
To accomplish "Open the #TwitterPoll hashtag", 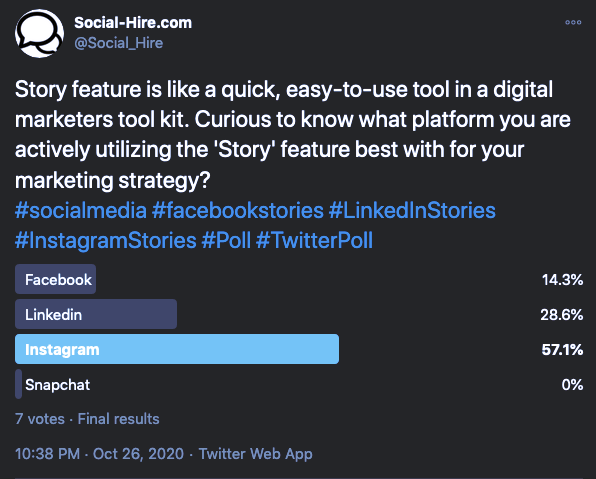I will [x=314, y=241].
